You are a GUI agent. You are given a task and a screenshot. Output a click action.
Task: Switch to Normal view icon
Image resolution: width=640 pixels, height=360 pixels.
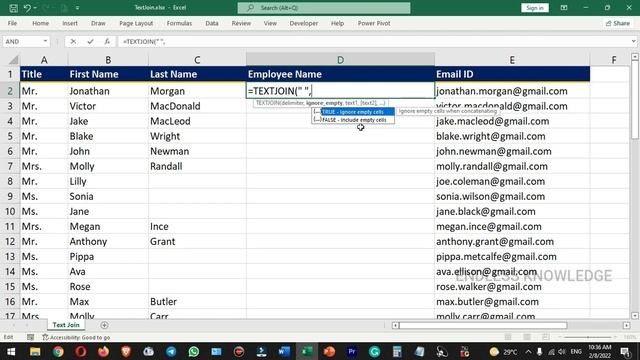(x=508, y=337)
